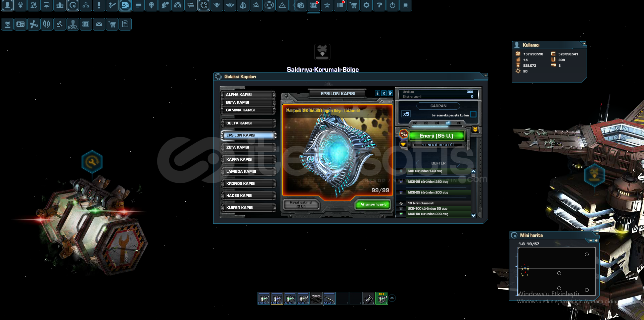Screen dimensions: 644x320
Task: Collapse the Kullanıcı panel
Action: pos(585,44)
